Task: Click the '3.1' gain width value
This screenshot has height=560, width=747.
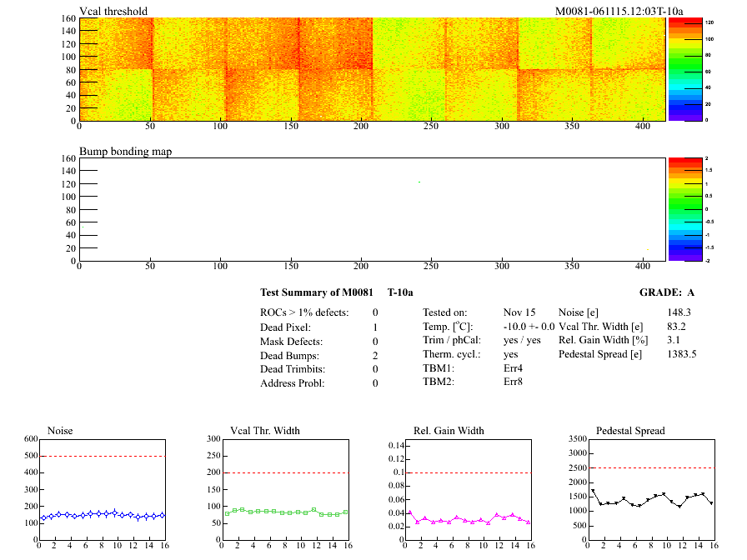Action: pos(674,340)
